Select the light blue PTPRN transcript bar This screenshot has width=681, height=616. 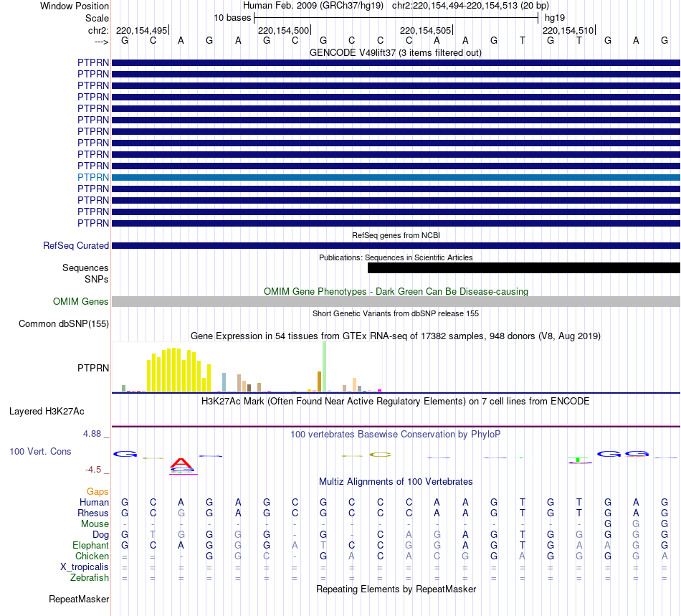(396, 177)
